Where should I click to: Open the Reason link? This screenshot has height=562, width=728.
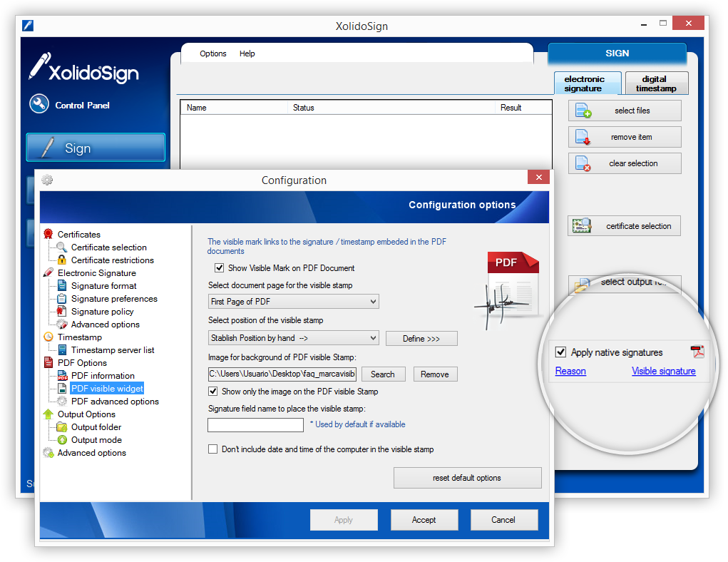[x=570, y=371]
